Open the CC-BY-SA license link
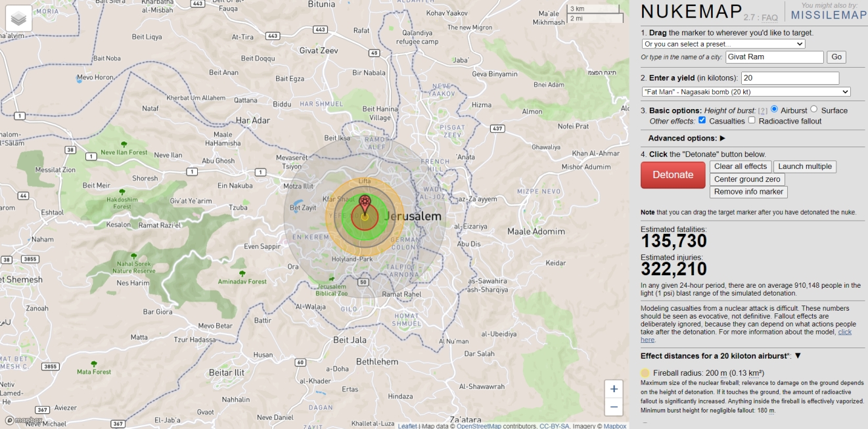This screenshot has width=868, height=429. [555, 426]
